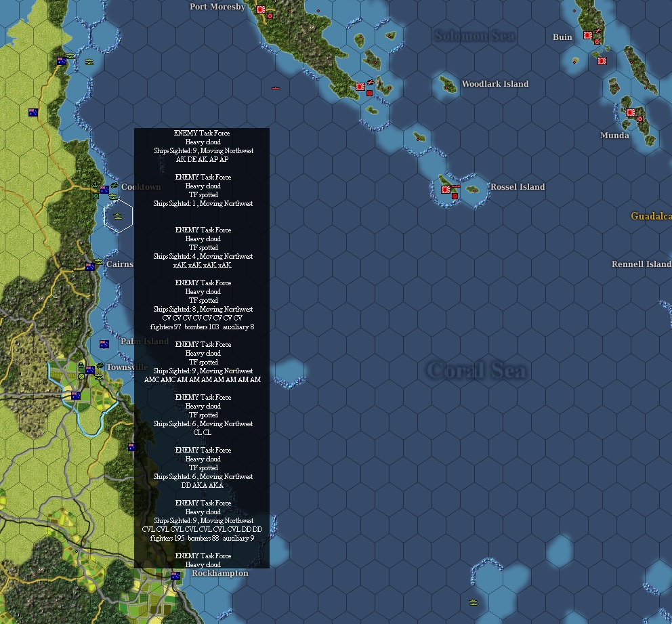Click the 'CL CL' ship list
This screenshot has width=672, height=624.
(x=203, y=432)
